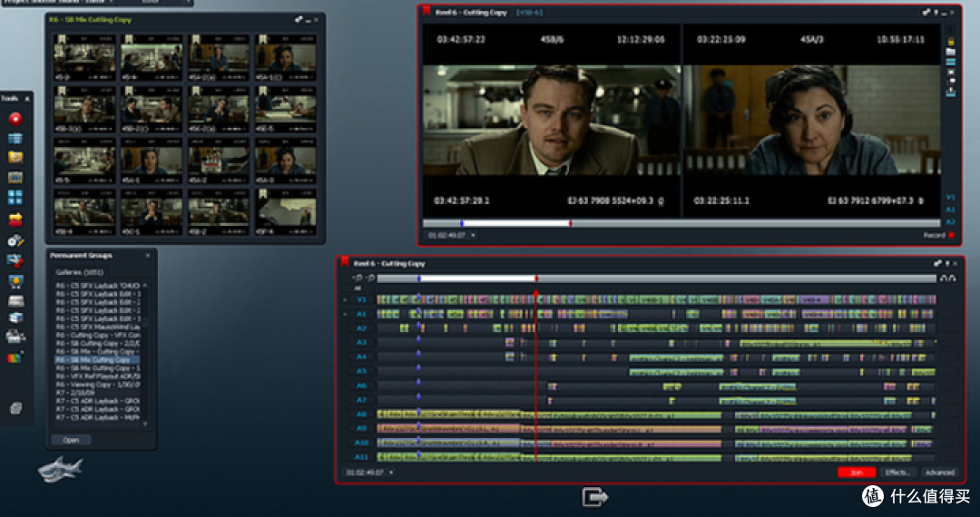
Task: Toggle V1 channel button in viewer sidebar
Action: coord(950,198)
